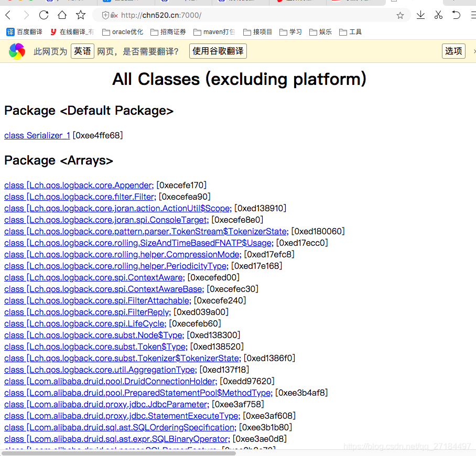The height and width of the screenshot is (456, 476).
Task: Open the 娱乐 bookmark folder
Action: point(321,32)
